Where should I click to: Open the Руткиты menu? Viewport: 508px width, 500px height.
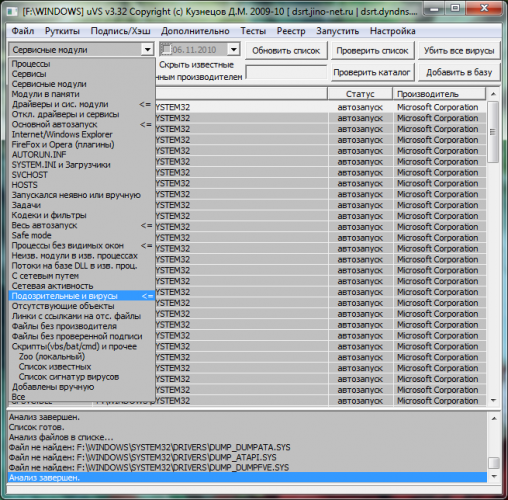pos(62,31)
